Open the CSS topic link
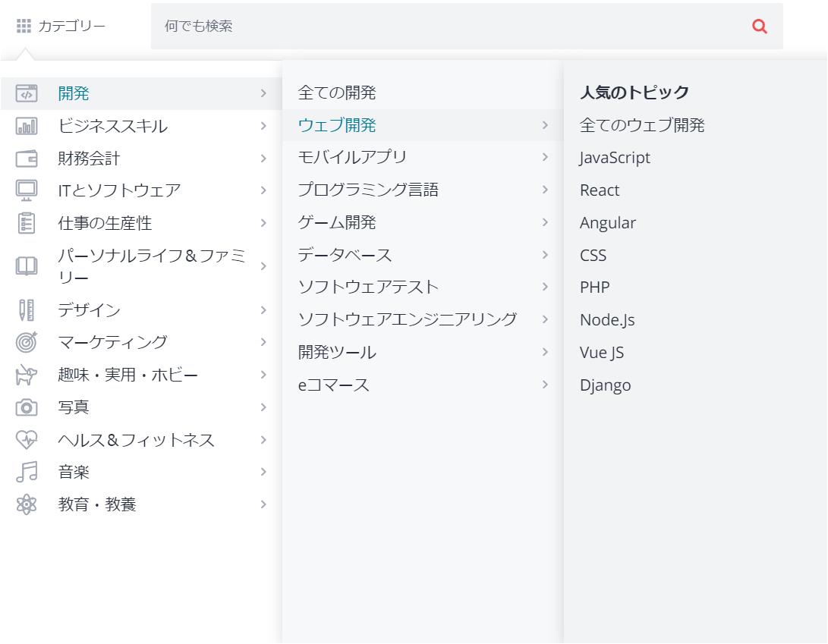This screenshot has height=644, width=828. [x=593, y=256]
